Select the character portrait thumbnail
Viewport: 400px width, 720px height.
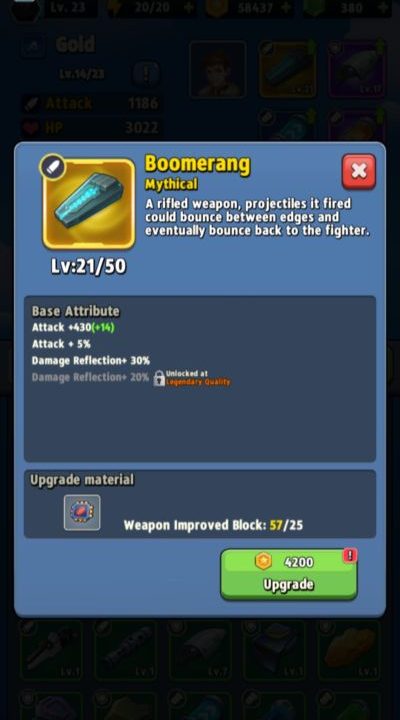tap(218, 69)
